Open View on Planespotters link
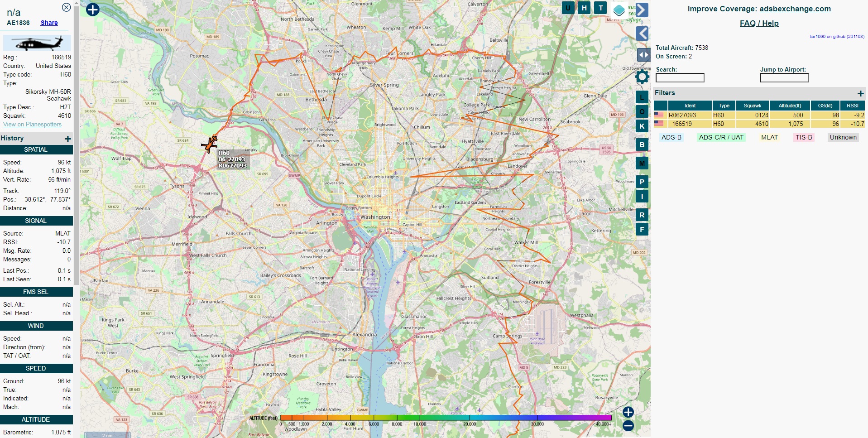The height and width of the screenshot is (438, 868). tap(32, 124)
